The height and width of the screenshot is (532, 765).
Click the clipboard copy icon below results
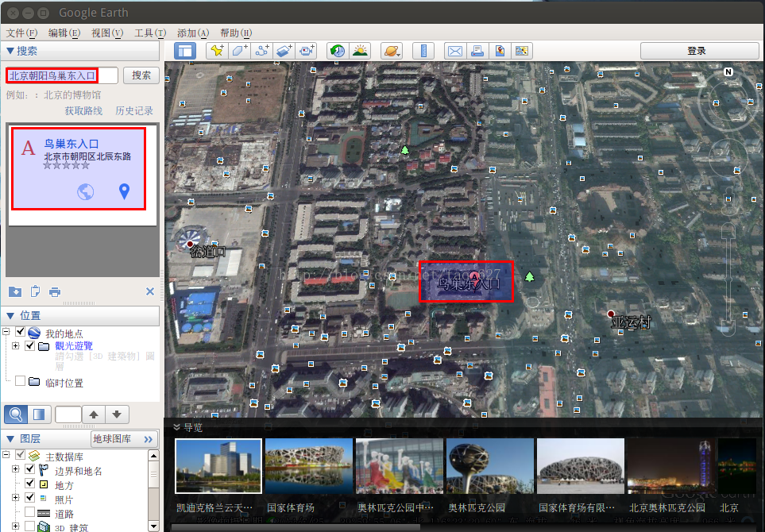click(35, 291)
